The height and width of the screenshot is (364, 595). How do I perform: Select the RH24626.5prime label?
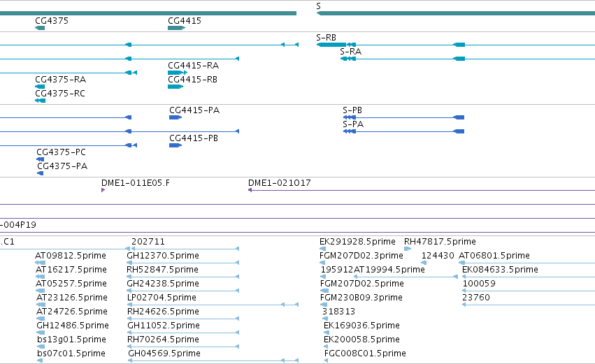click(163, 312)
